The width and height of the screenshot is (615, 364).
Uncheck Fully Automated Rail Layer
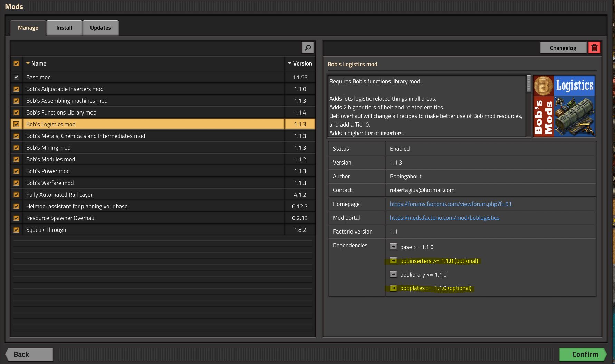coord(16,195)
